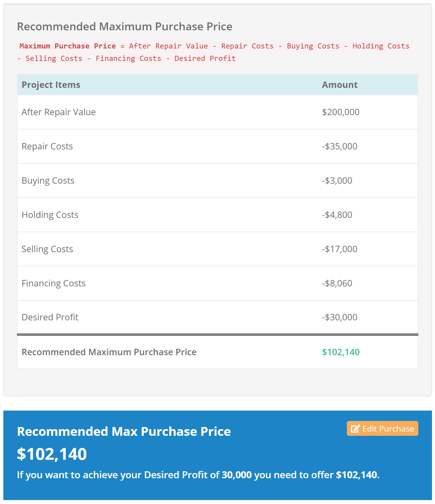Click the Project Items column header

(51, 85)
